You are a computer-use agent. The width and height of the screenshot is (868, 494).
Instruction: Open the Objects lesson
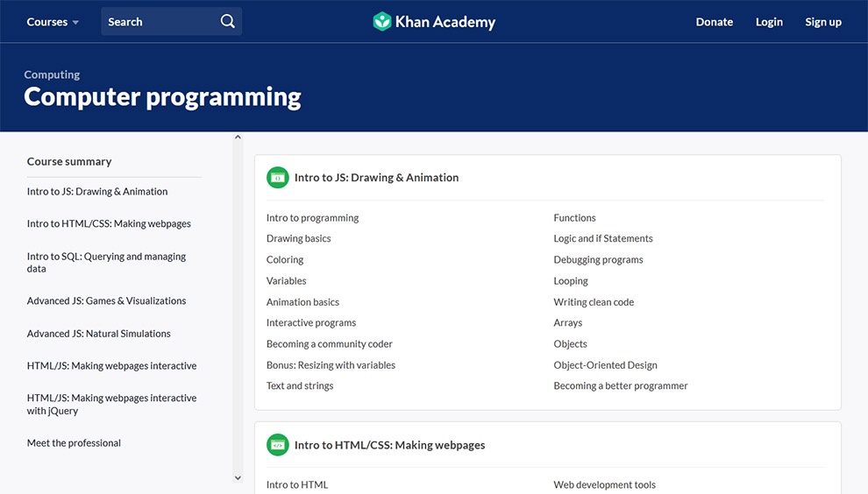pyautogui.click(x=570, y=344)
